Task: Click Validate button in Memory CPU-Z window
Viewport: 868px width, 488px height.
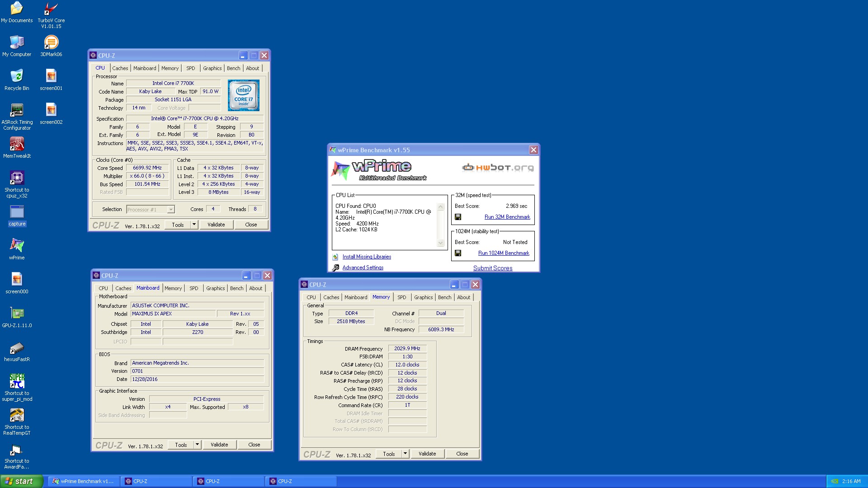Action: [x=427, y=454]
